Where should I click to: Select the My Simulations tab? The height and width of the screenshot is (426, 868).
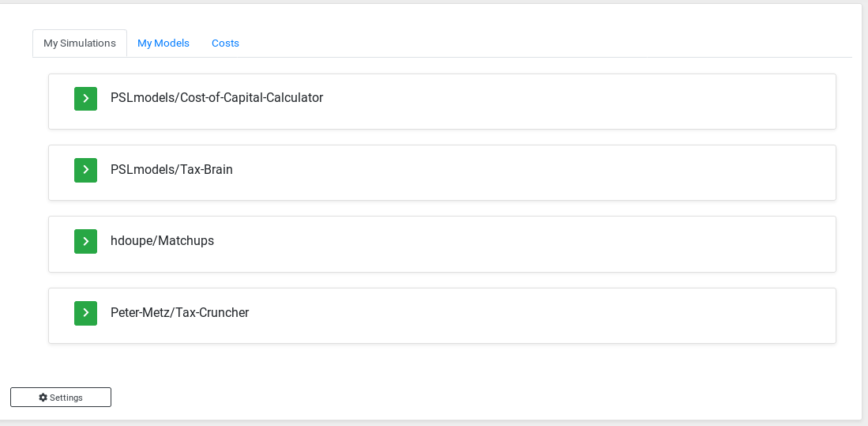(x=80, y=43)
